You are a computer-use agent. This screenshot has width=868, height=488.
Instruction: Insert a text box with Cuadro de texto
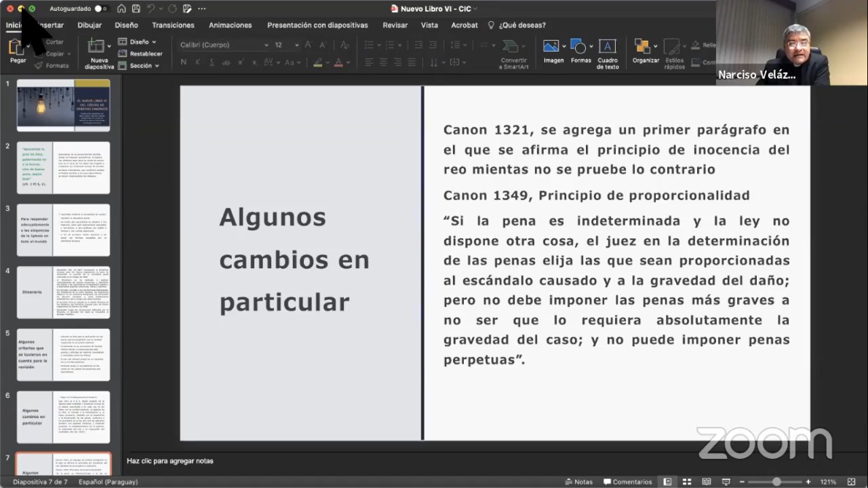tap(607, 47)
